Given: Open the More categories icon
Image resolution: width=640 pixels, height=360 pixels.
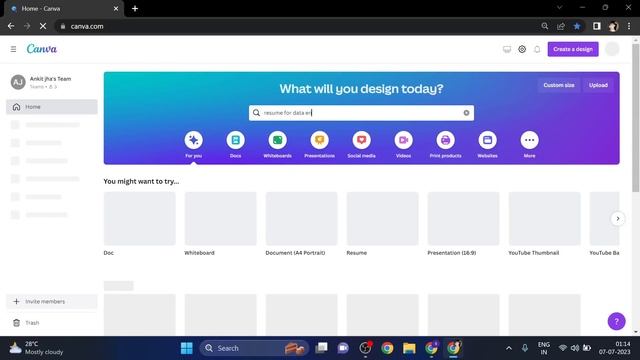Looking at the screenshot, I should coord(529,140).
